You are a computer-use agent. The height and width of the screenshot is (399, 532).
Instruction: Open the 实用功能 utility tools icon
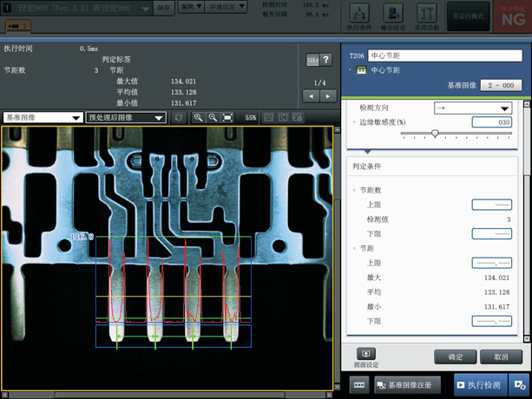(425, 12)
